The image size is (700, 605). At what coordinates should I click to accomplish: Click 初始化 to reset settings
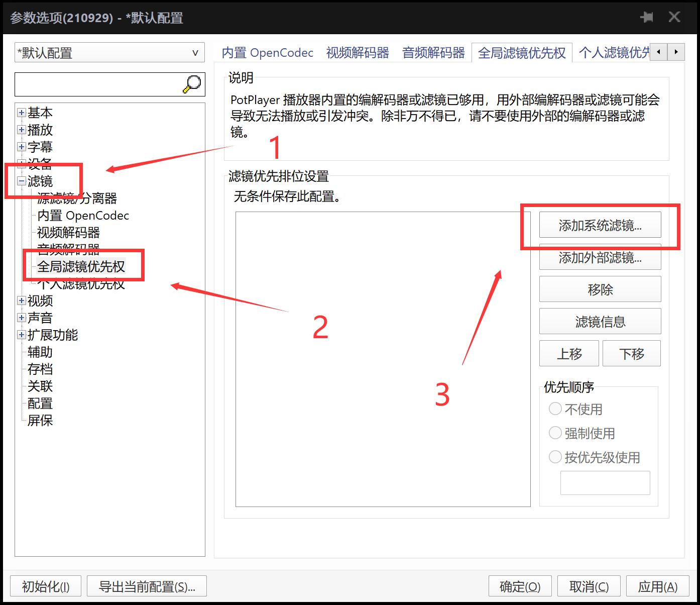[45, 586]
